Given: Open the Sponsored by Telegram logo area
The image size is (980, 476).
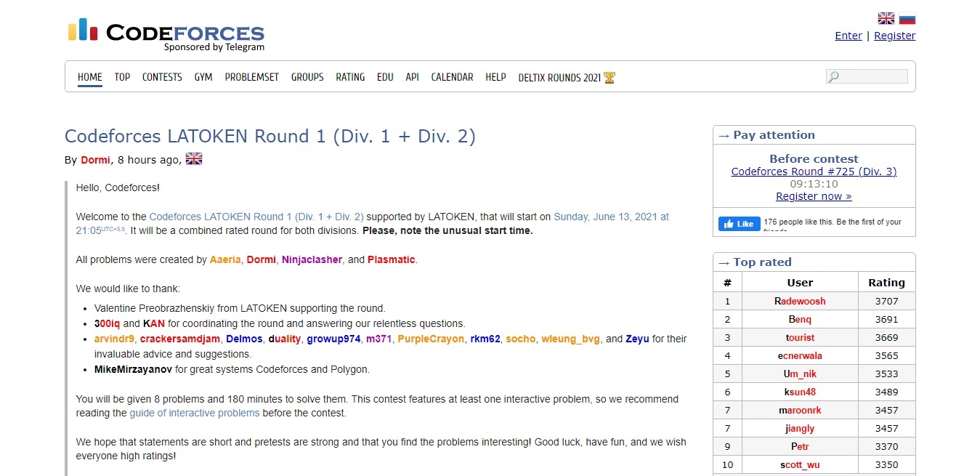Looking at the screenshot, I should point(215,47).
